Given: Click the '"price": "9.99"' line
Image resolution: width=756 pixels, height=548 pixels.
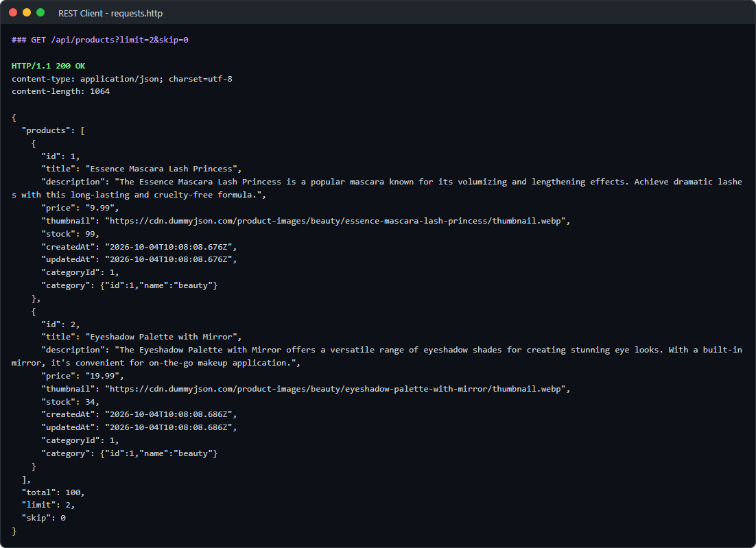Looking at the screenshot, I should [80, 209].
